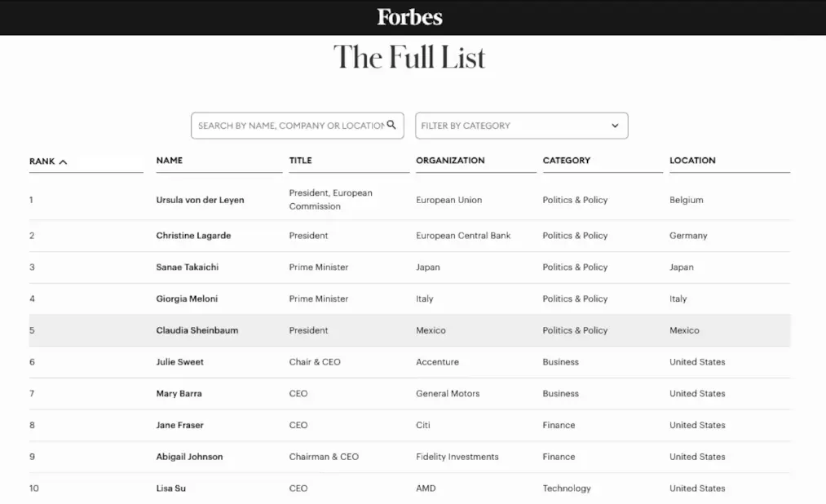Screen dimensions: 826x504
Task: Open Lisa Su's profile
Action: [x=170, y=489]
